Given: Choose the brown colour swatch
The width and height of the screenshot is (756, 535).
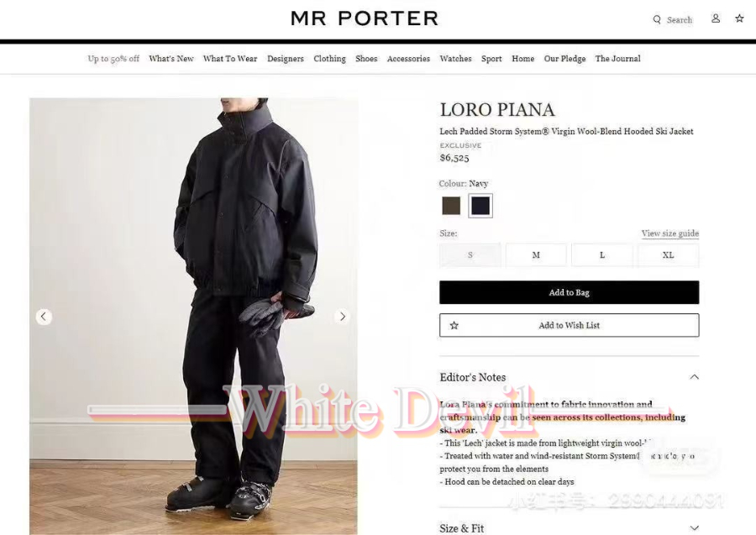Looking at the screenshot, I should 451,206.
